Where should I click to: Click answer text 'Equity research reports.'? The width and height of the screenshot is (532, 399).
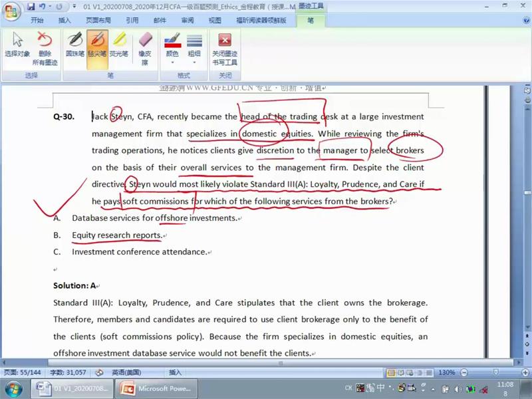[117, 235]
